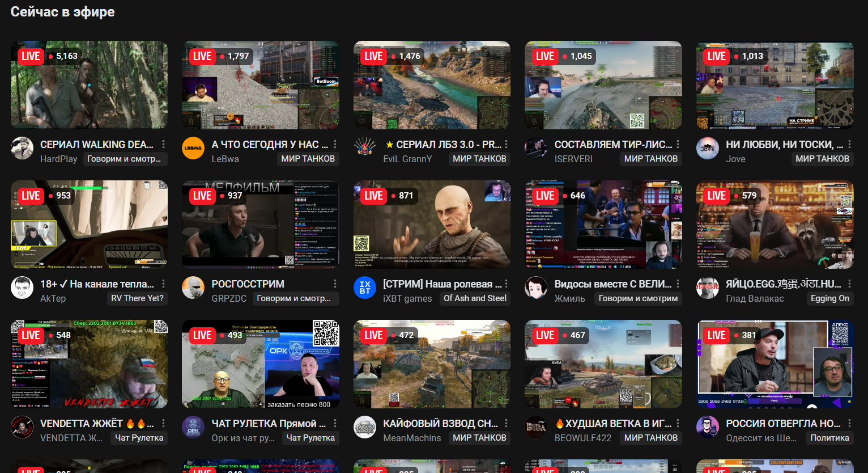
Task: Click the title 18+ На канале тепла...
Action: [x=97, y=284]
